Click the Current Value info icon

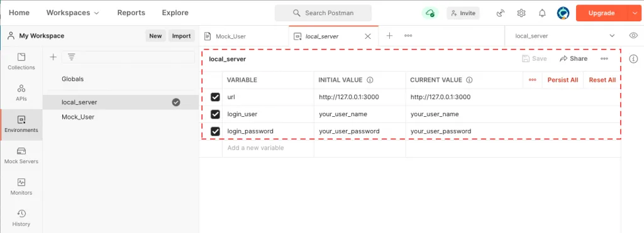click(469, 80)
